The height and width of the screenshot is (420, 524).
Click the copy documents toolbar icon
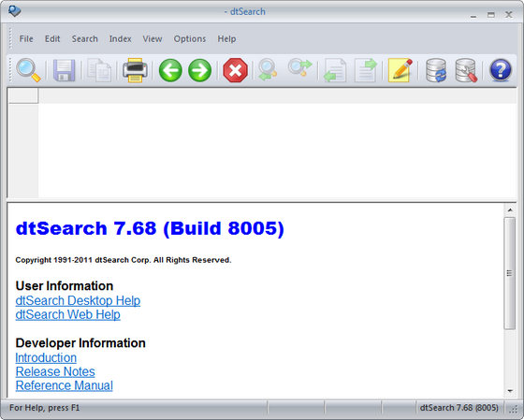tap(99, 70)
